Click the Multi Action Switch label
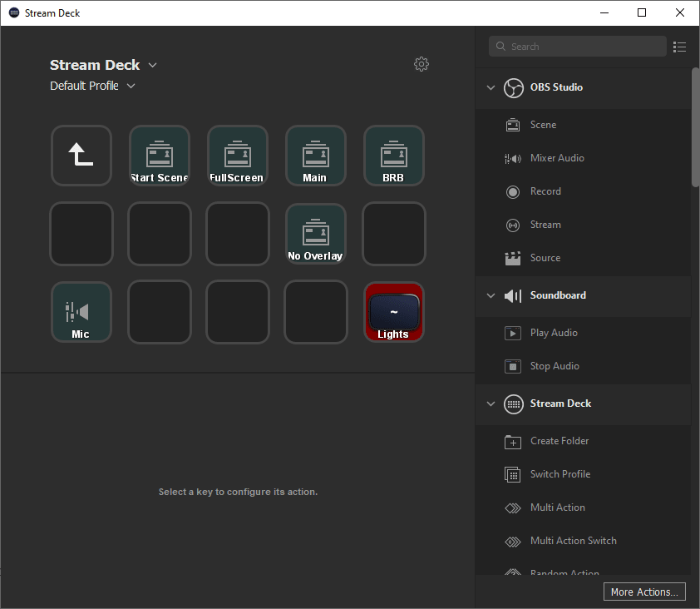 click(x=573, y=540)
